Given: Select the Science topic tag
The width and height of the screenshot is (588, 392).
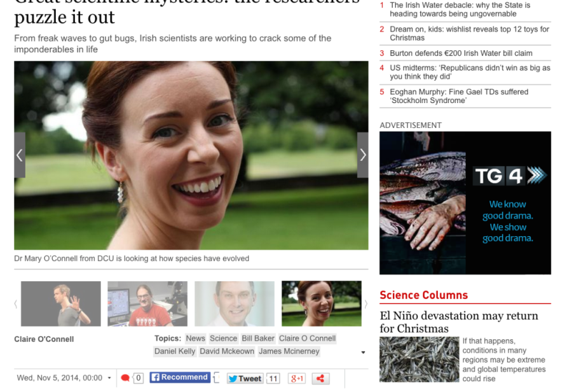Looking at the screenshot, I should [223, 339].
